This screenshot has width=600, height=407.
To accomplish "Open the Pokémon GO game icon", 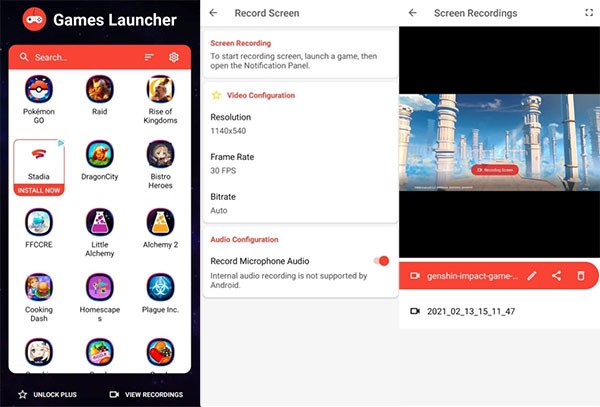I will 39,90.
